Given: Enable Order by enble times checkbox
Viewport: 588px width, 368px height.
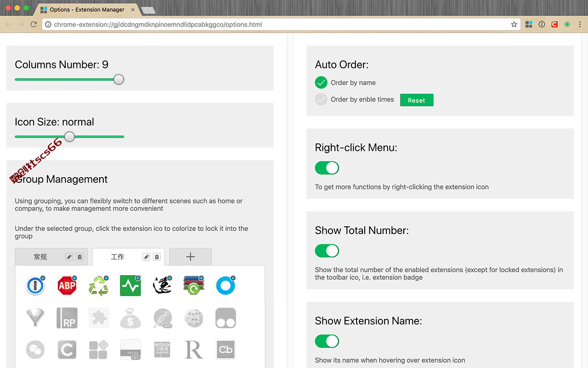Looking at the screenshot, I should pos(321,99).
